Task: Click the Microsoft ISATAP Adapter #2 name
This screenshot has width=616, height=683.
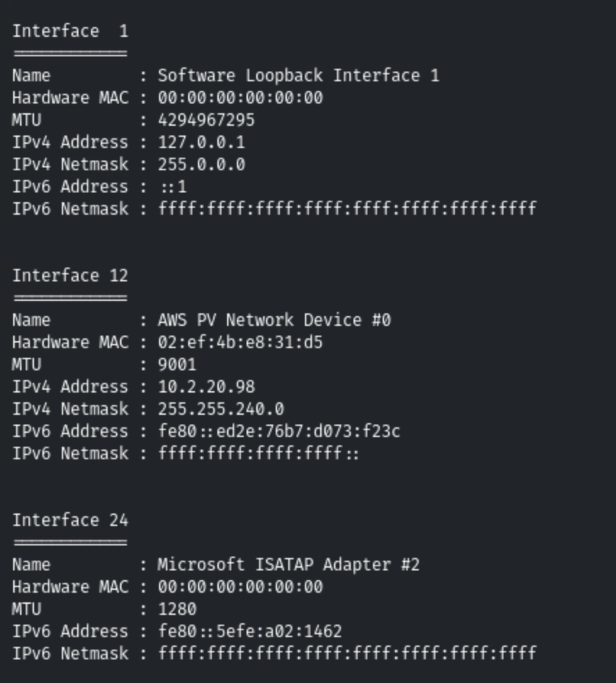Action: coord(289,565)
